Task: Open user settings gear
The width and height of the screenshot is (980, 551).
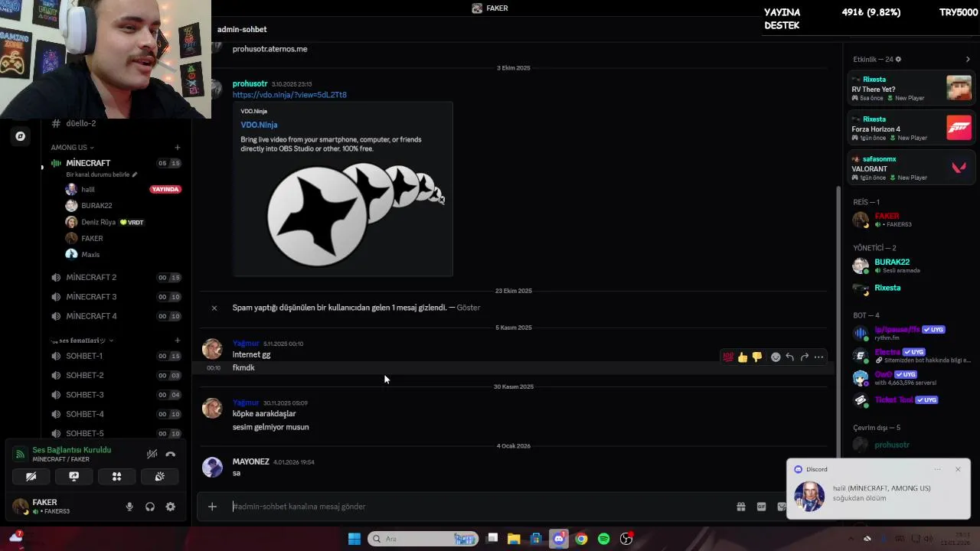Action: click(170, 507)
